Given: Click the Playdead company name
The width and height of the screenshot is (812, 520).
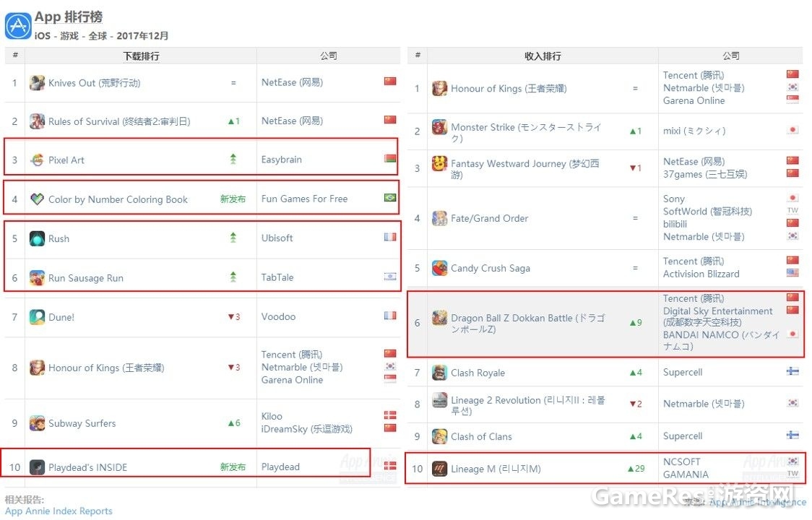Looking at the screenshot, I should [280, 467].
